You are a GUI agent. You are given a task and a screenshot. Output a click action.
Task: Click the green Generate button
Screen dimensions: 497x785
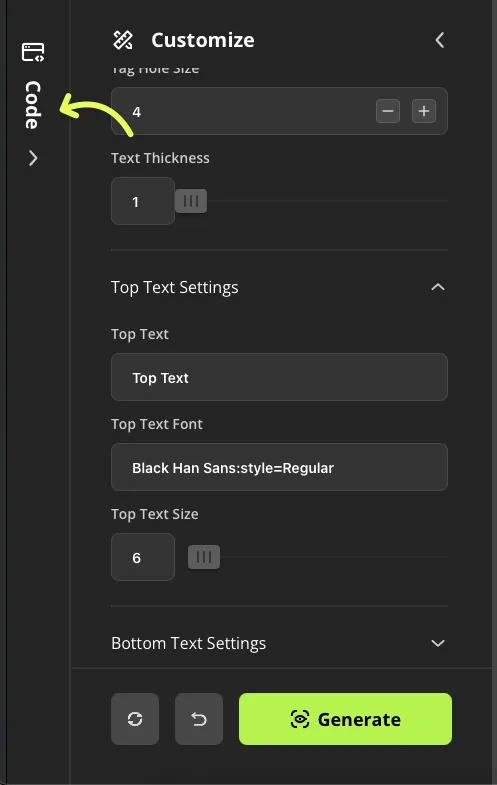click(345, 719)
